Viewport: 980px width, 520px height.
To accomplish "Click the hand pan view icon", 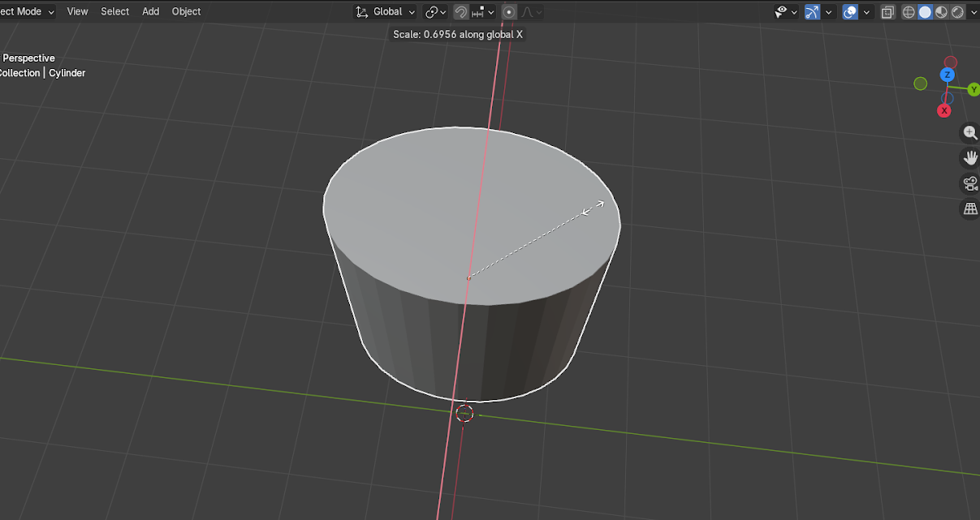I will click(969, 158).
